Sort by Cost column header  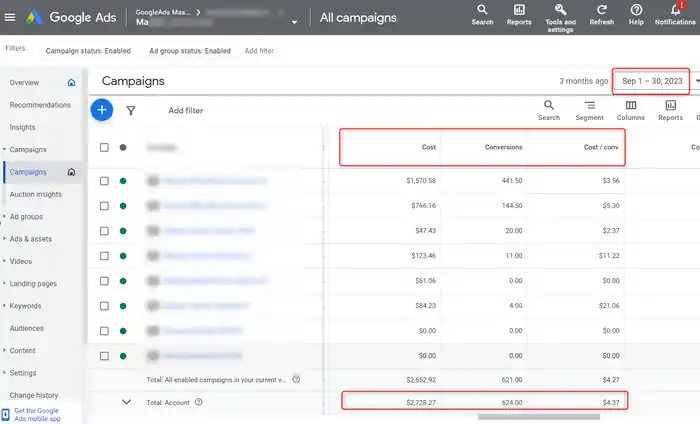[429, 147]
